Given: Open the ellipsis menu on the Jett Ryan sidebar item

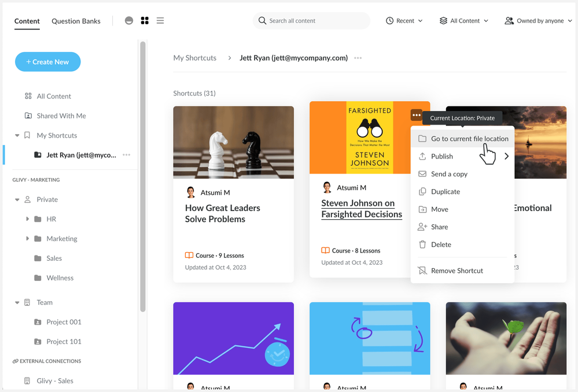Looking at the screenshot, I should point(127,155).
